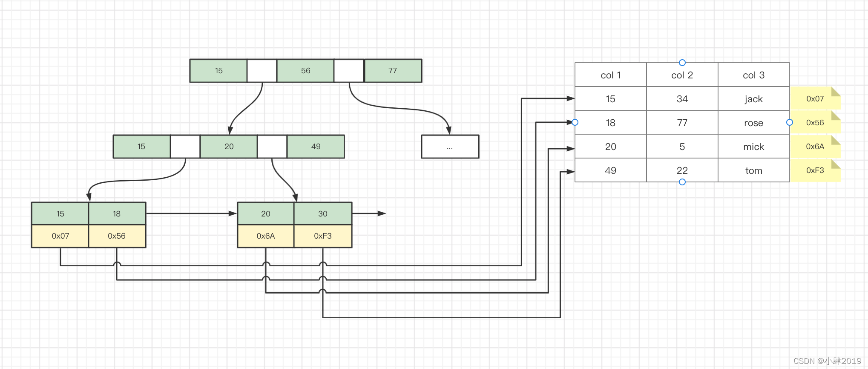Select the blank pointer cell between middle-level 20 and 49

click(x=272, y=147)
